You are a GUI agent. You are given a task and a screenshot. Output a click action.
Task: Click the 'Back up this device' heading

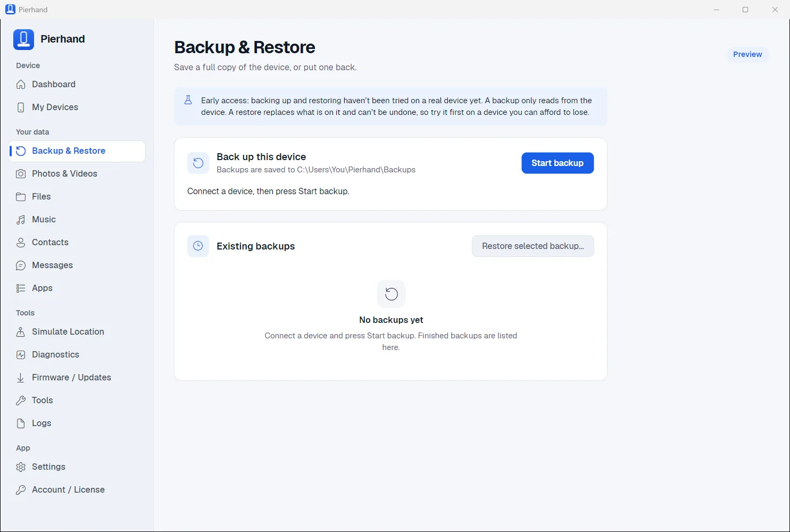[x=261, y=157]
